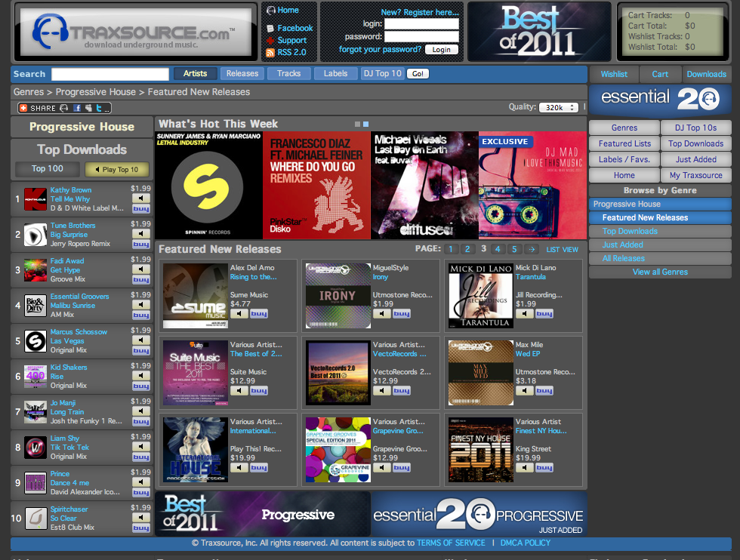Select Just Added in Browse by Genre list
Image resolution: width=740 pixels, height=560 pixels.
[660, 245]
